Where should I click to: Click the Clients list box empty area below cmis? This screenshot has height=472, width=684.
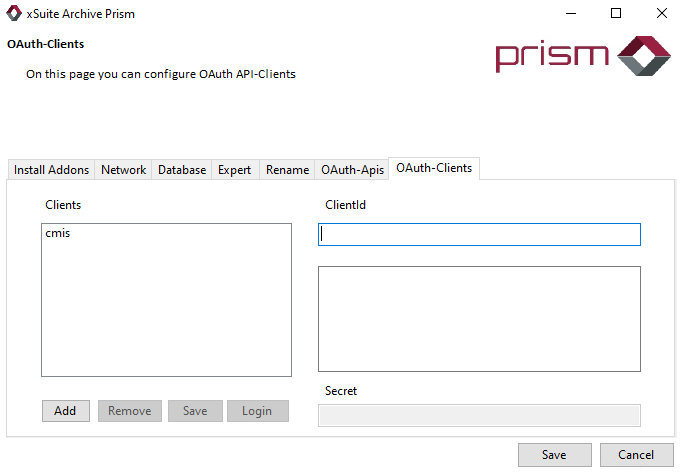tap(166, 308)
